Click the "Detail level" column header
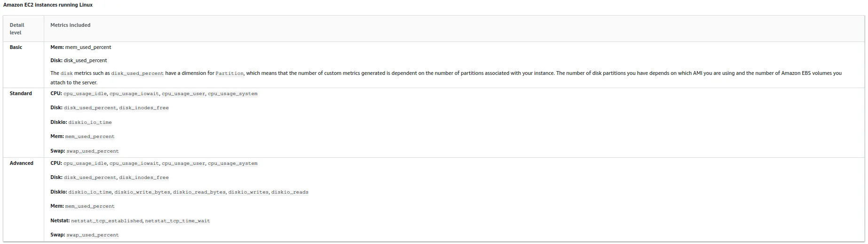Image resolution: width=868 pixels, height=244 pixels. point(17,29)
